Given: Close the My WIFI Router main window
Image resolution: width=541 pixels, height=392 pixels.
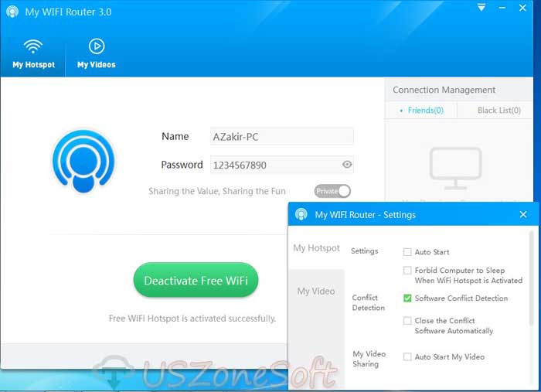Looking at the screenshot, I should (x=522, y=8).
